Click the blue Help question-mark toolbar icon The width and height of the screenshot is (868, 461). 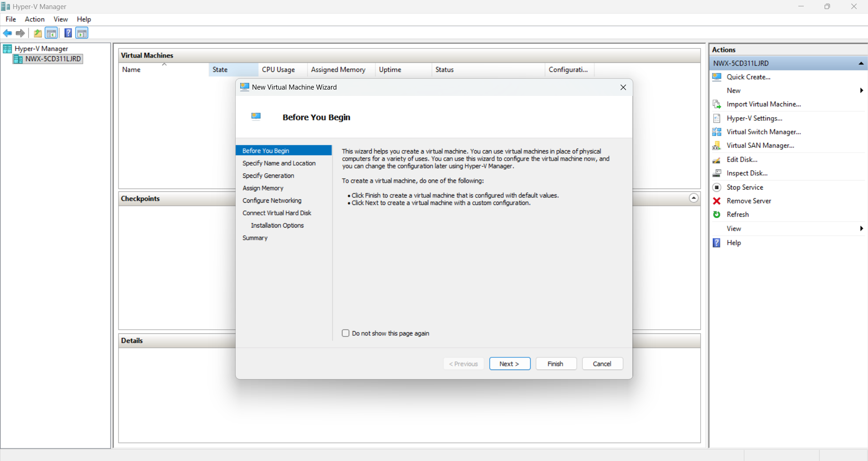68,33
